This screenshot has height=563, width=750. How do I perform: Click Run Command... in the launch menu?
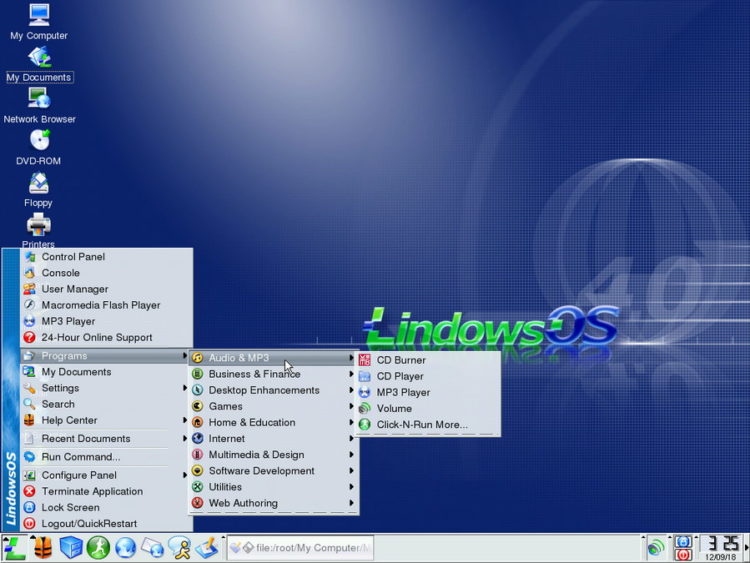pos(80,457)
